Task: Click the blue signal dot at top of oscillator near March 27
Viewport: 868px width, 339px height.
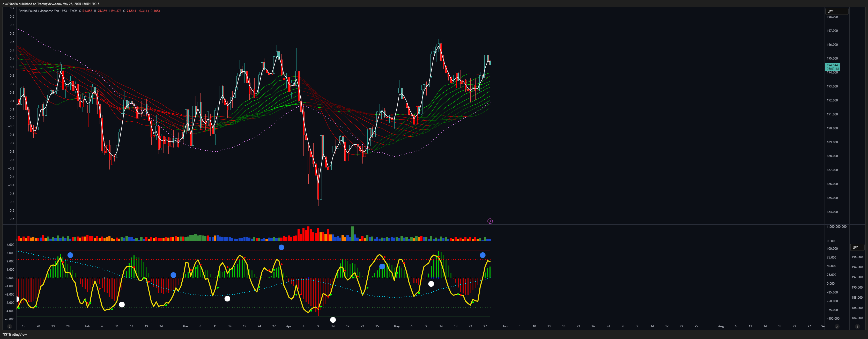Action: pos(281,247)
